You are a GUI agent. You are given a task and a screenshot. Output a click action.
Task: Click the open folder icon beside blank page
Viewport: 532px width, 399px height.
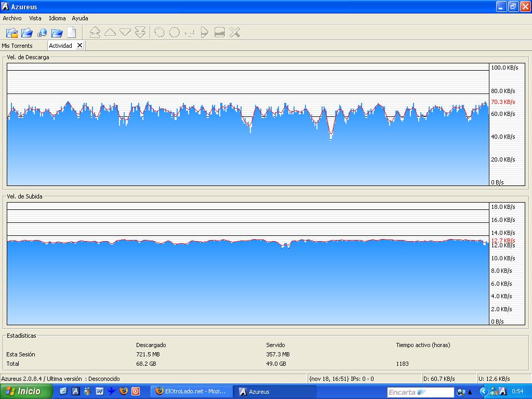point(57,33)
